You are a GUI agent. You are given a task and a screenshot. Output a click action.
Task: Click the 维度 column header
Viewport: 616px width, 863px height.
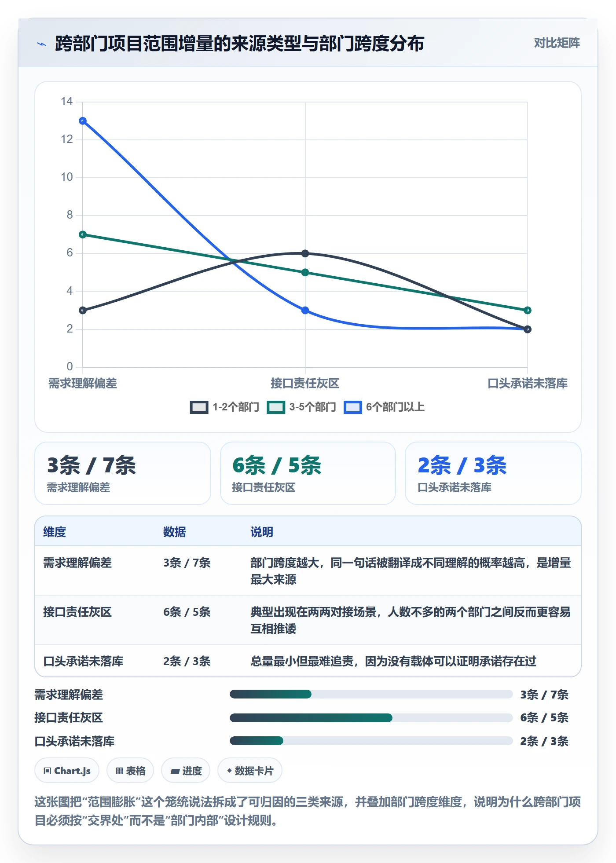click(x=55, y=532)
